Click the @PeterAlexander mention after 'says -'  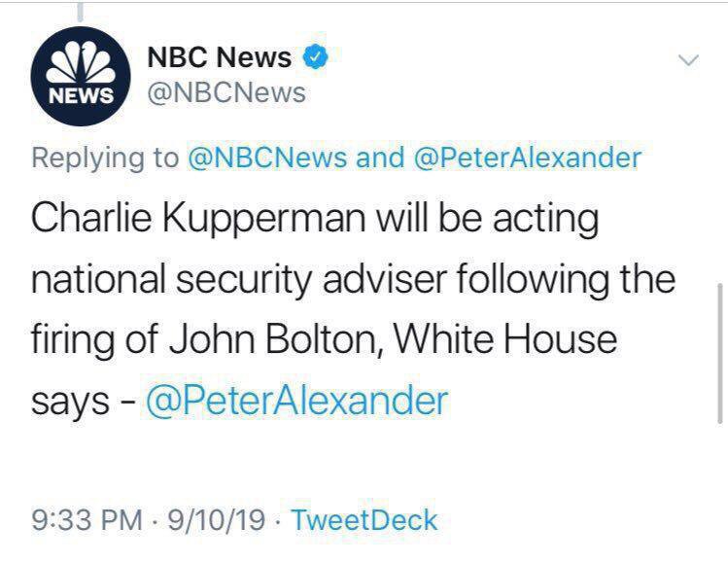pos(296,400)
